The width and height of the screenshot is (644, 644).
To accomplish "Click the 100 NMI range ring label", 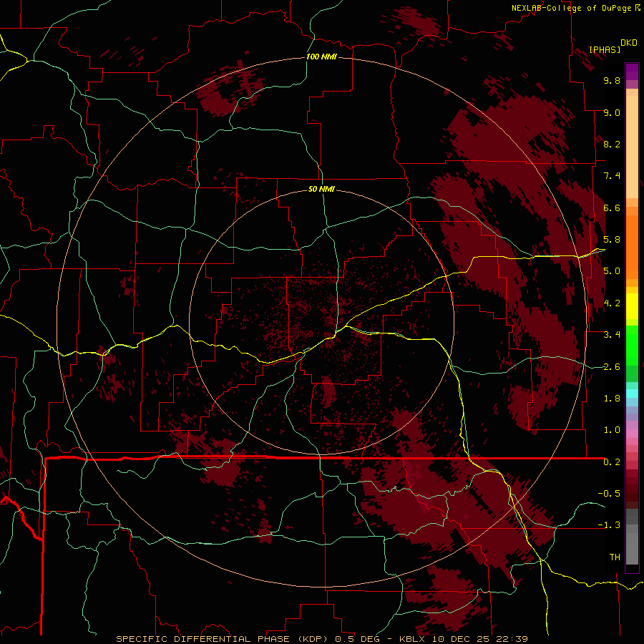I will (x=321, y=57).
